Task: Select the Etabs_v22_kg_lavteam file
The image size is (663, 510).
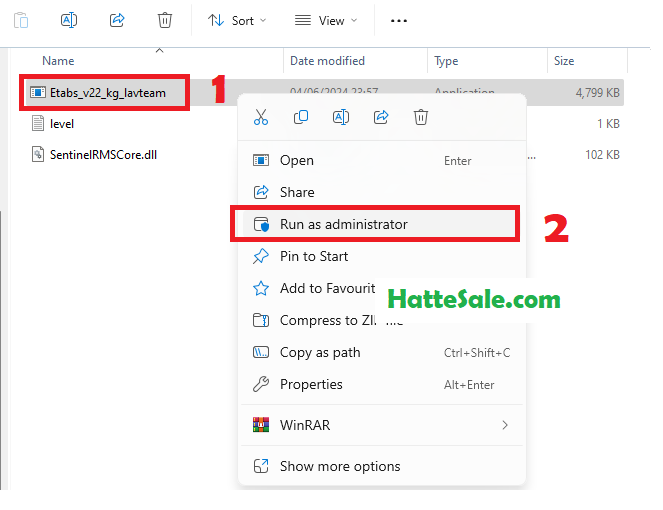Action: [108, 93]
